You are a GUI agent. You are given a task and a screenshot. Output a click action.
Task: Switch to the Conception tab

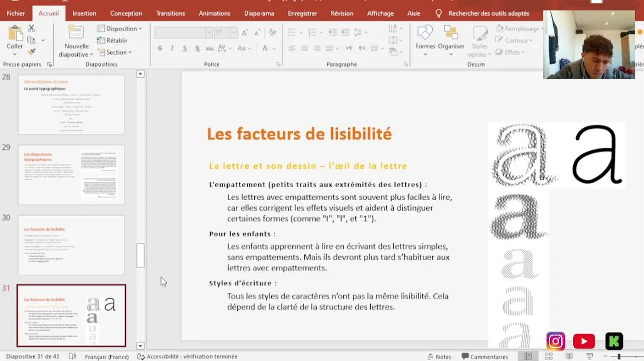click(x=126, y=14)
